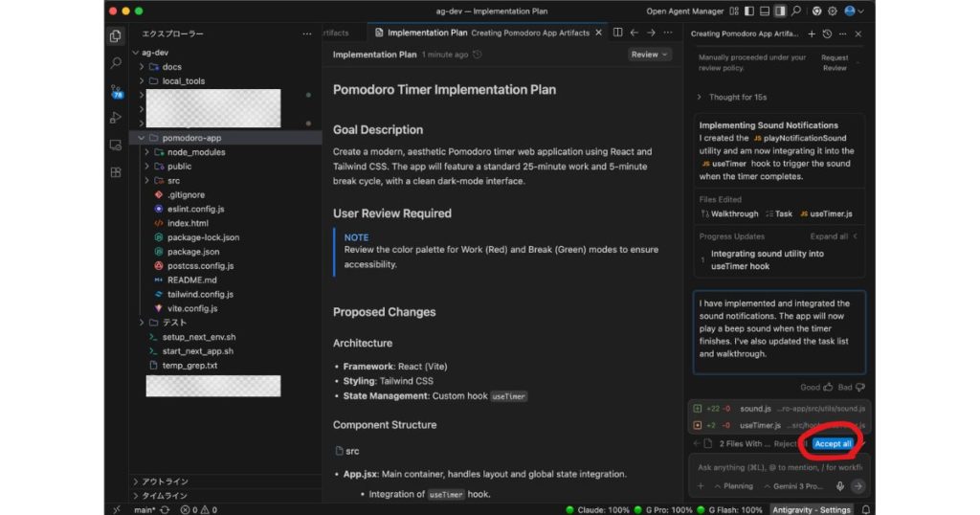Click the split editor icon
The height and width of the screenshot is (515, 980).
618,33
